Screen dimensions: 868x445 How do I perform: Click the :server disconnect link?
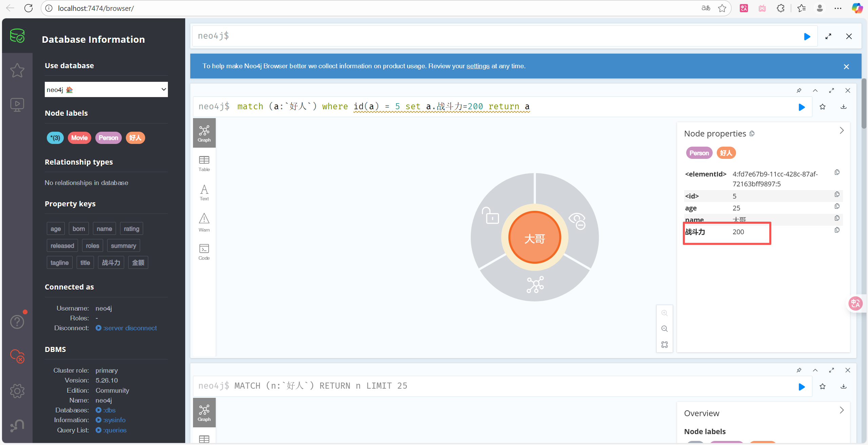click(130, 328)
